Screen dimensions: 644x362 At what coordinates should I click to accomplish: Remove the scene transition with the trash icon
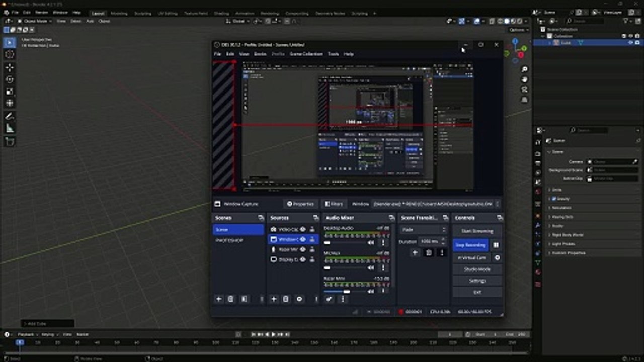[429, 252]
